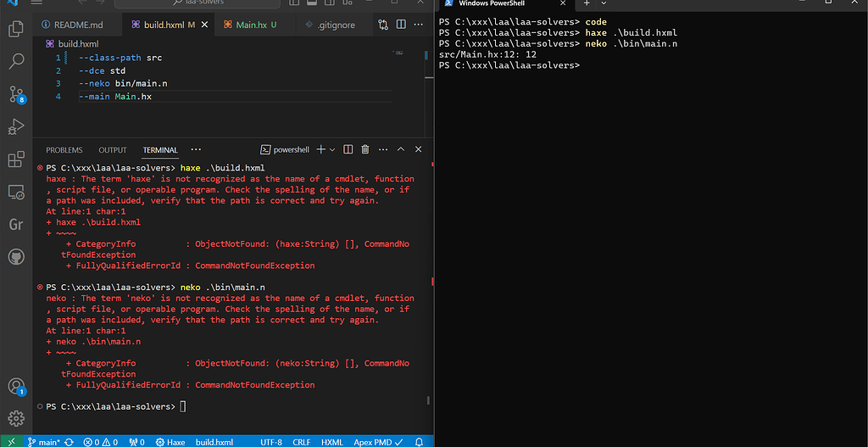868x447 pixels.
Task: Click the laa-solvers command center search box
Action: click(x=197, y=3)
